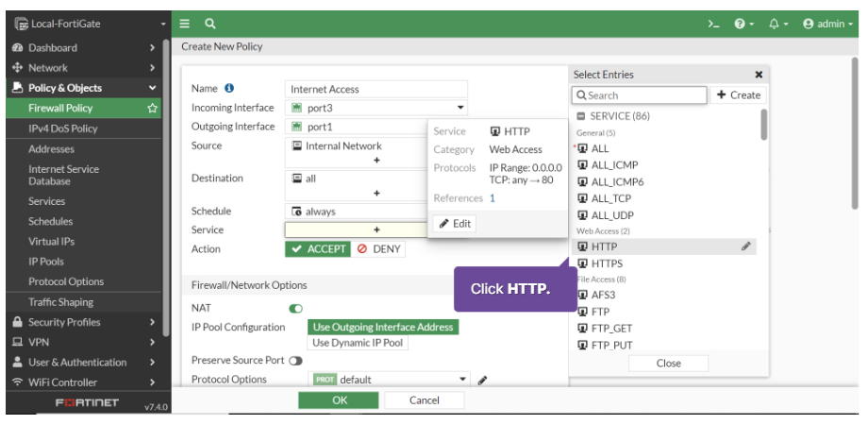Open Internet Service Database menu item
The image size is (868, 425).
click(x=63, y=175)
